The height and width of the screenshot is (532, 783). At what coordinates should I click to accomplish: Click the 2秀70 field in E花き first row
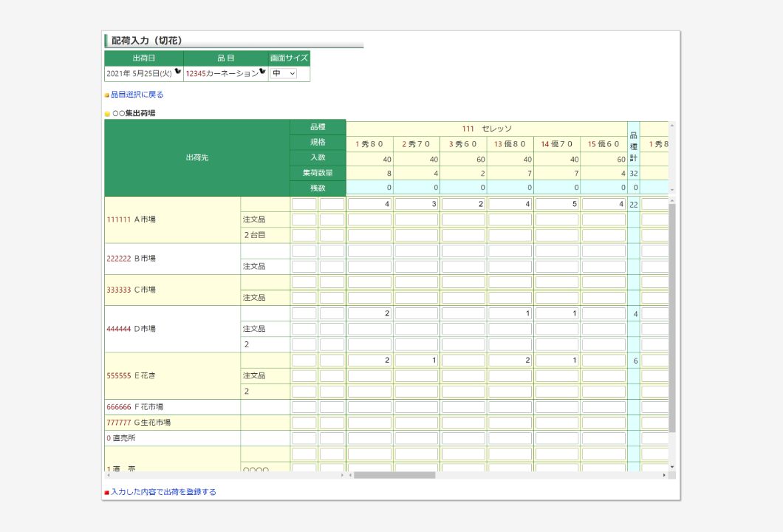[x=417, y=360]
